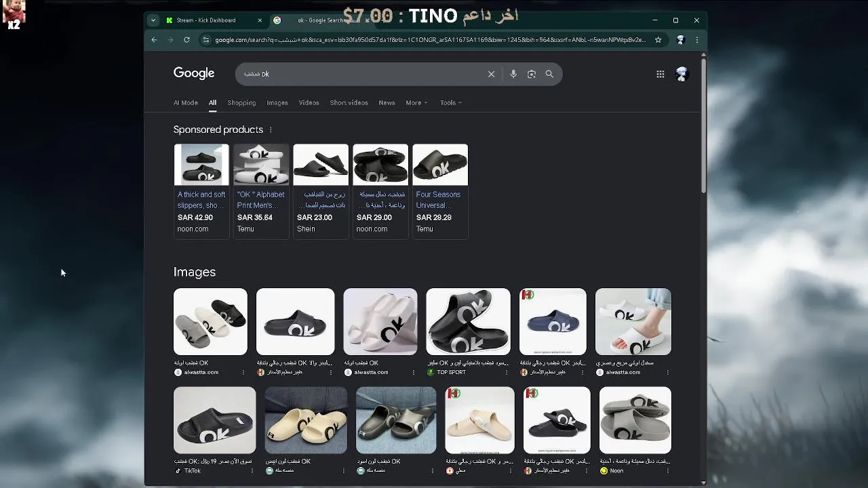
Task: Open Chrome profile avatar in toolbar
Action: point(680,40)
